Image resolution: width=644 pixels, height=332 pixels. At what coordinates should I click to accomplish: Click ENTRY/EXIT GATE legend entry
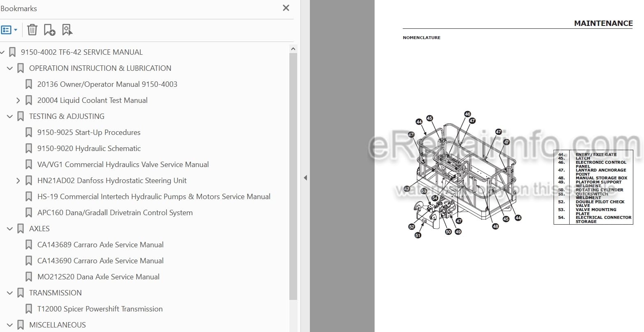(596, 154)
